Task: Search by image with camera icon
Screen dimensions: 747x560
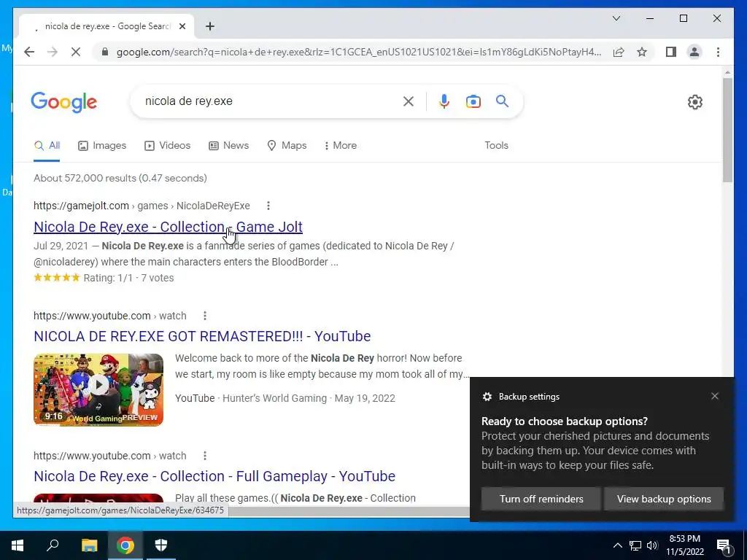Action: [473, 101]
